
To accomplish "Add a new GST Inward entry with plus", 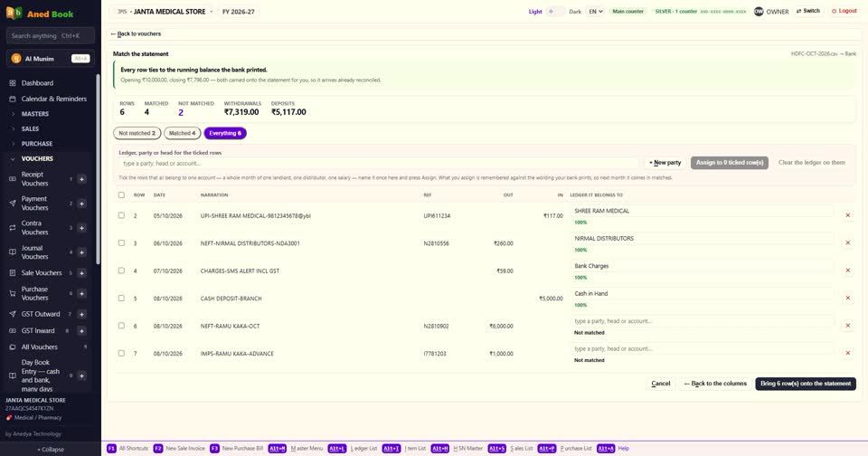I will click(81, 331).
